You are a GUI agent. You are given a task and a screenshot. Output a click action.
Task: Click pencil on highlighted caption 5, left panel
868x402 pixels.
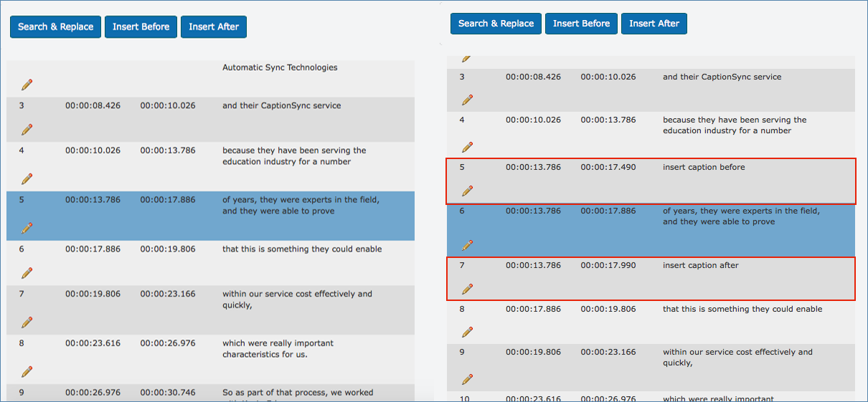27,228
